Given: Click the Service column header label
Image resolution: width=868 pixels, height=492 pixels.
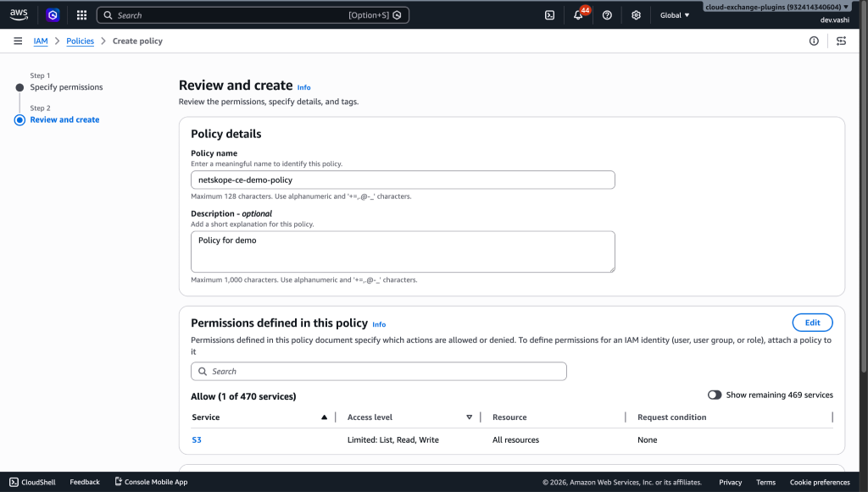Looking at the screenshot, I should click(x=206, y=417).
